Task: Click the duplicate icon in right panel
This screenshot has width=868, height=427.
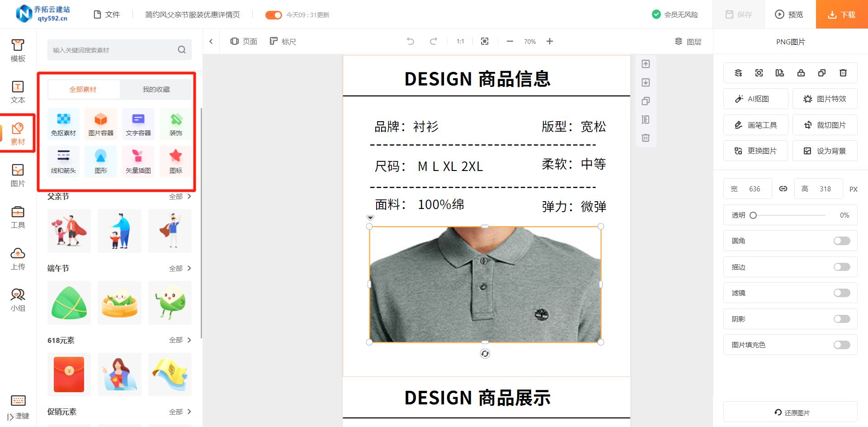Action: (822, 73)
